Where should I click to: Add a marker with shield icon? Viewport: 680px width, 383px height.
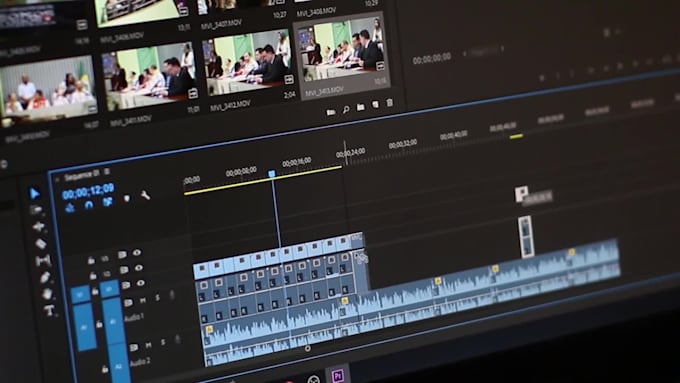(x=127, y=199)
